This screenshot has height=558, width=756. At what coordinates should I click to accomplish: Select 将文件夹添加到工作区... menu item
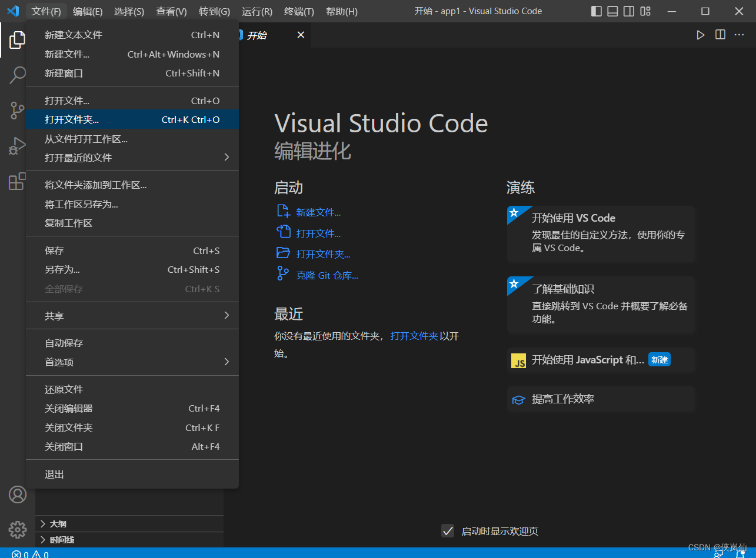[x=132, y=185]
